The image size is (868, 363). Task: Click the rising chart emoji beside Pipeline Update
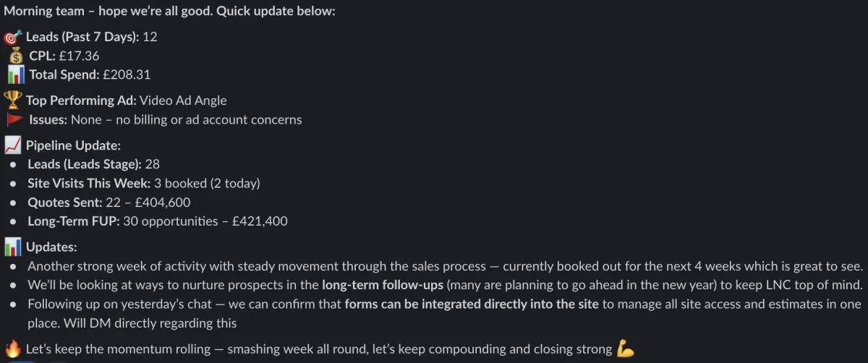coord(13,145)
